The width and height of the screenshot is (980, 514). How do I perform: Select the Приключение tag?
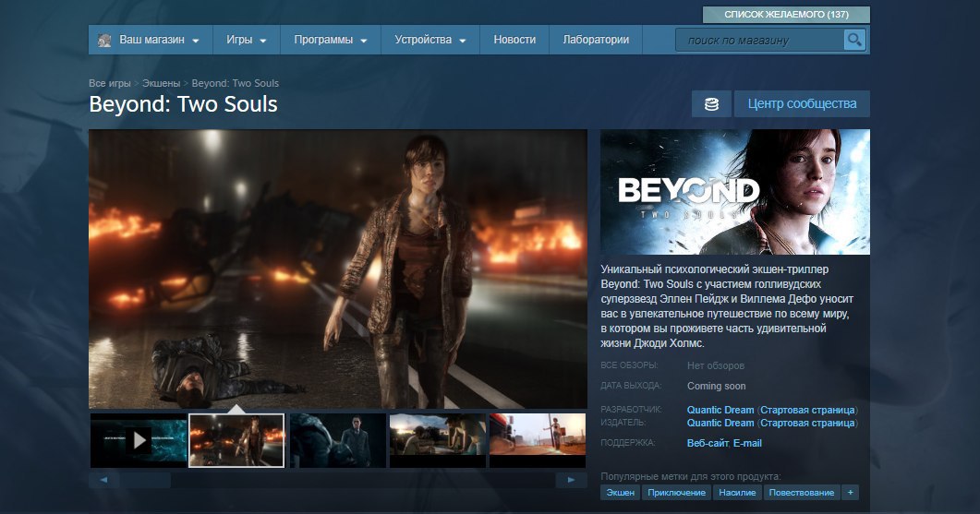[x=676, y=492]
